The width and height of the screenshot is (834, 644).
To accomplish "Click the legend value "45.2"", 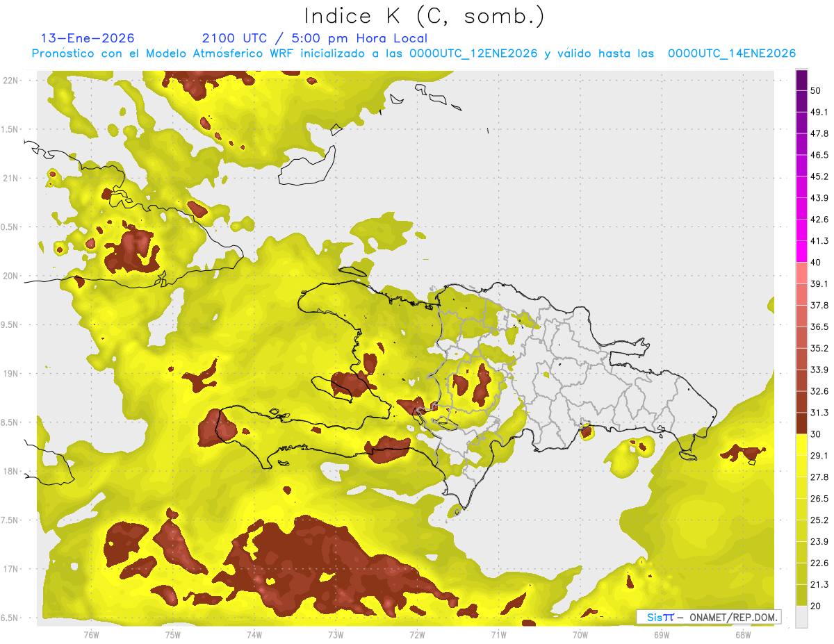I will tap(819, 176).
